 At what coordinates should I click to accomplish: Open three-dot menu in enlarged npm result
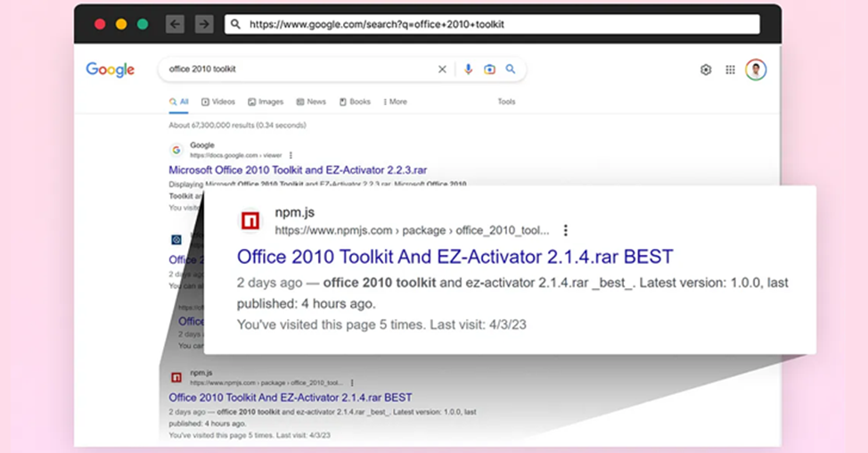[565, 230]
